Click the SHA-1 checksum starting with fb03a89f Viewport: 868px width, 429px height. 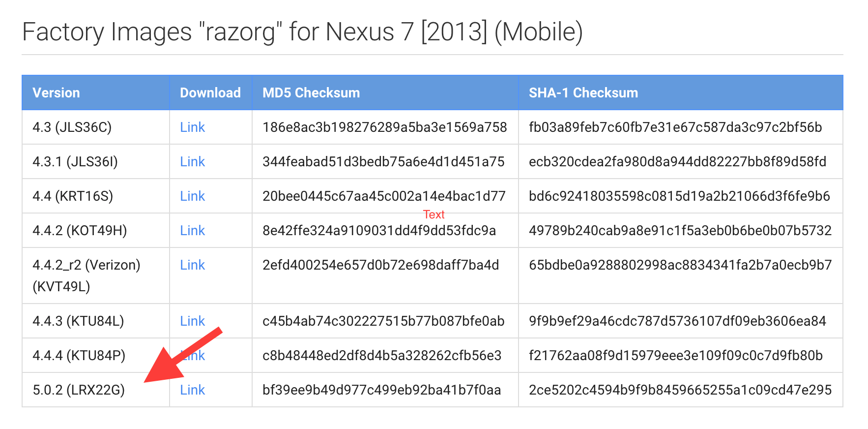[x=675, y=127]
